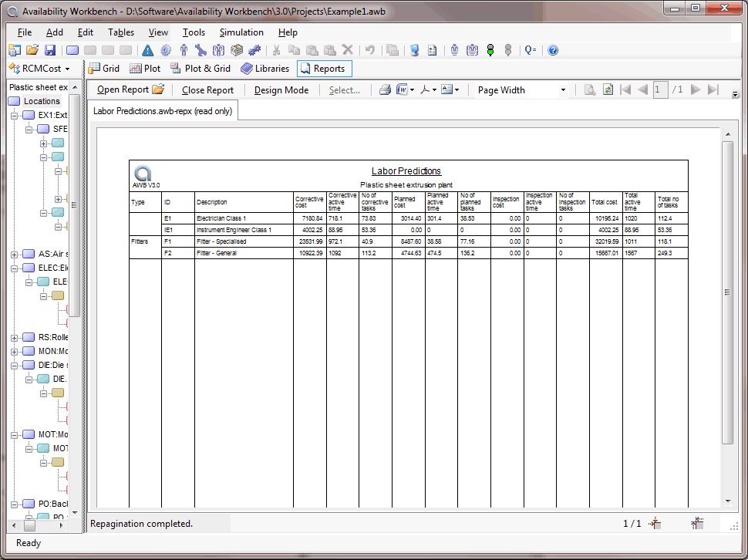This screenshot has height=560, width=748.
Task: Open the Page Width zoom dropdown
Action: point(563,90)
